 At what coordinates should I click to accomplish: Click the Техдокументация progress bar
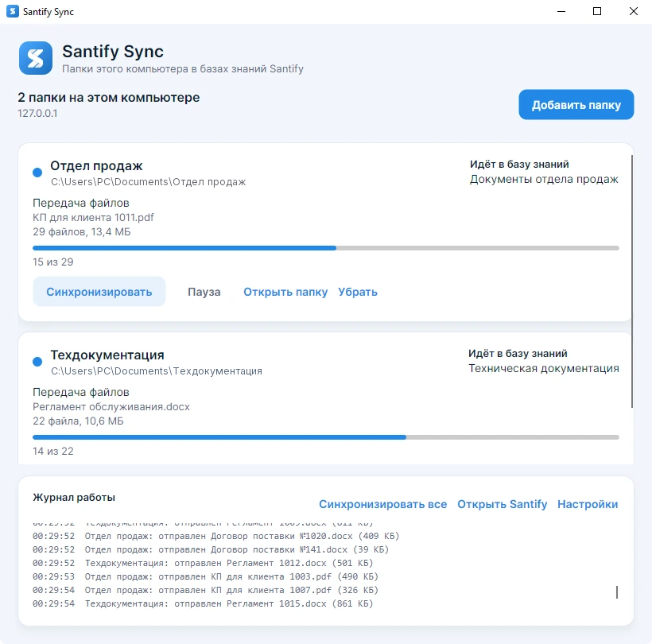click(326, 437)
